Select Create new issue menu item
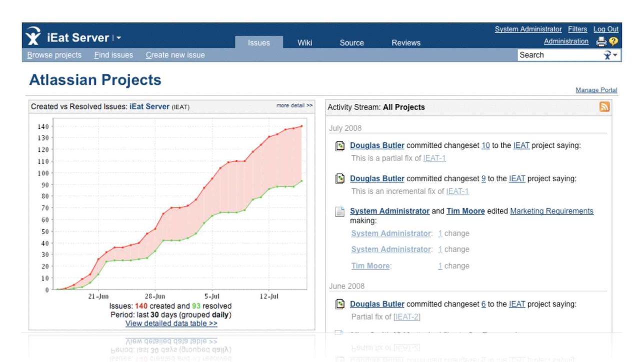644x362 pixels. click(175, 55)
